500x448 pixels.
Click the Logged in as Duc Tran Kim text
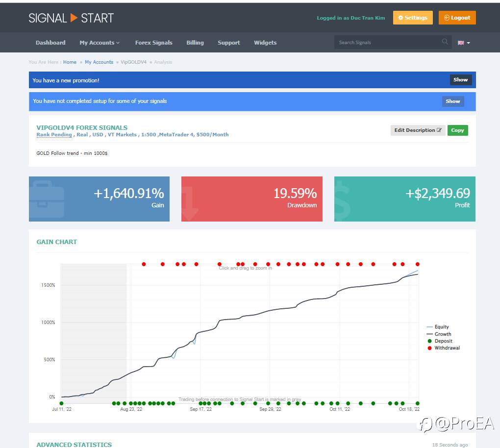351,18
